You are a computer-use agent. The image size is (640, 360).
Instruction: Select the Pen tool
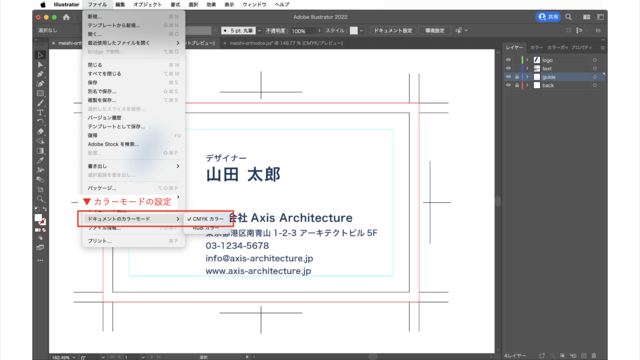(40, 74)
